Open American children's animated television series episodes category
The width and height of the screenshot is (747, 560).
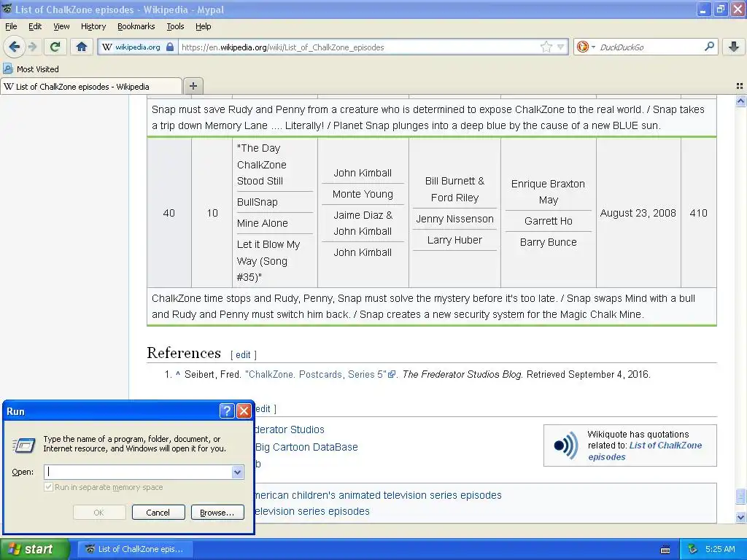tap(377, 495)
